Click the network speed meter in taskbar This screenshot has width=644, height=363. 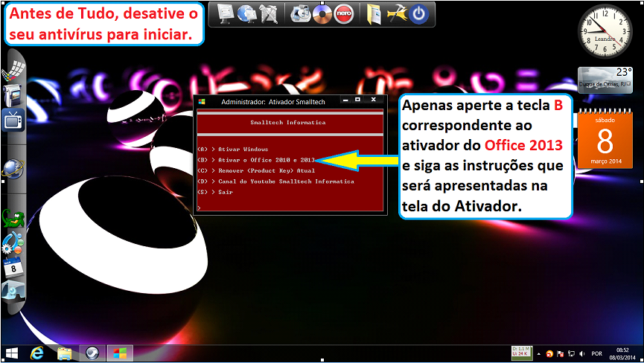click(x=522, y=353)
